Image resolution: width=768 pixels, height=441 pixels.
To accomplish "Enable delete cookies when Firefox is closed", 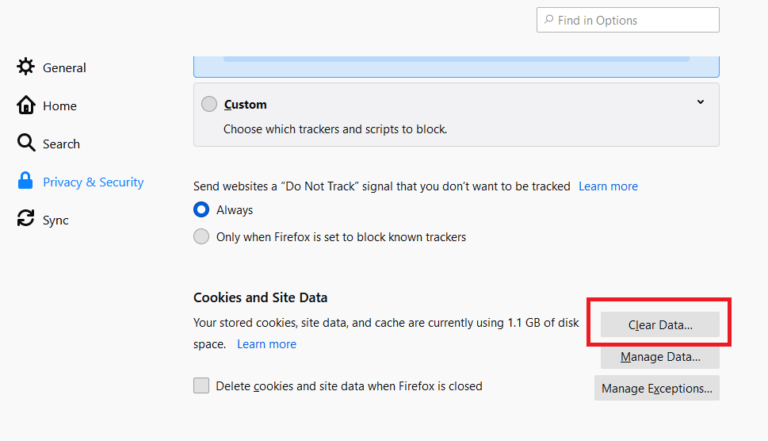I will click(201, 386).
